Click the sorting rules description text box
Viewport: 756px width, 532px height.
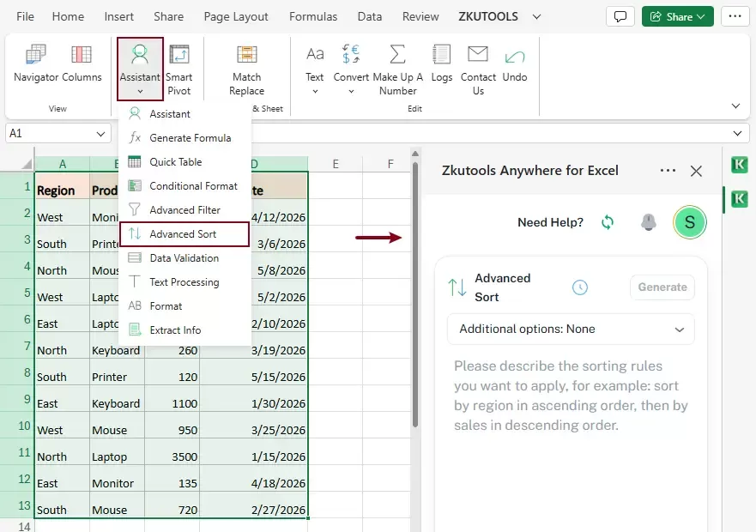571,396
